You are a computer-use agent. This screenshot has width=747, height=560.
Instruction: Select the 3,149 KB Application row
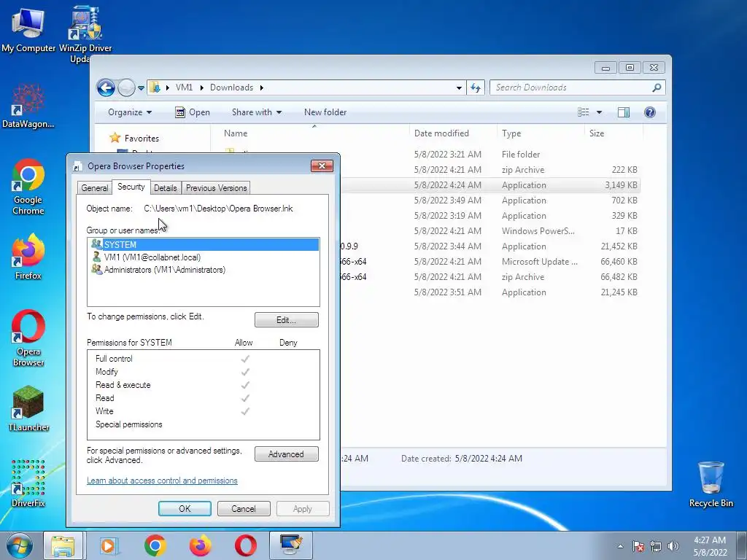click(x=491, y=185)
